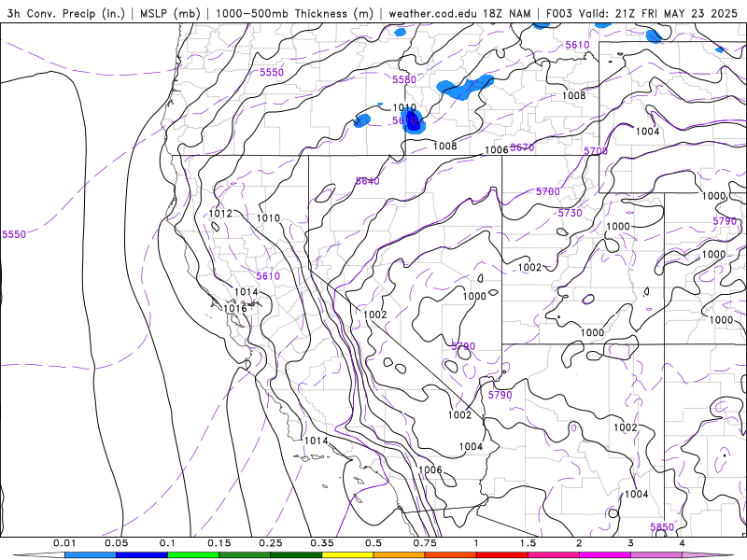This screenshot has width=747, height=560.
Task: Click 'Valid: 21Z FRI MAY 23 2025' text
Action: [x=658, y=13]
